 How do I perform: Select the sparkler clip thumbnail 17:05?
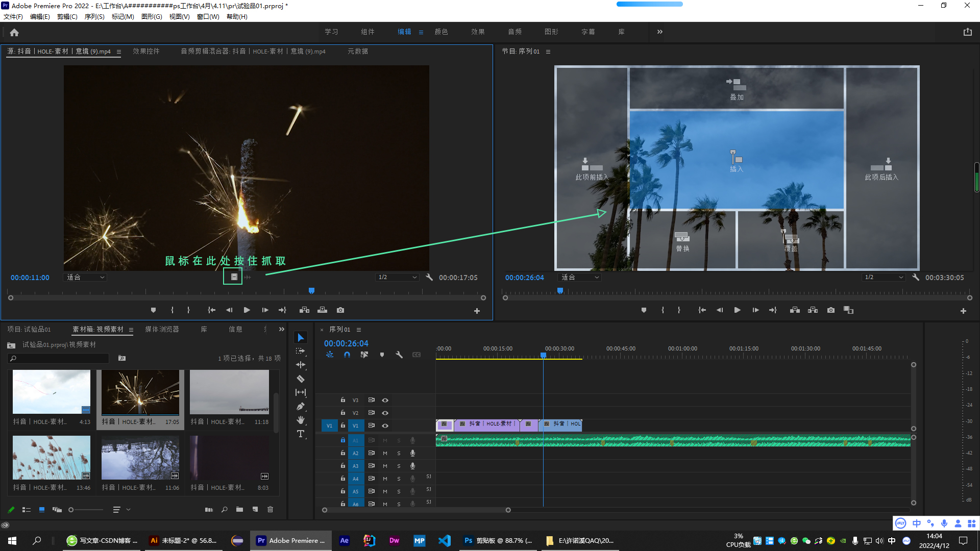140,392
